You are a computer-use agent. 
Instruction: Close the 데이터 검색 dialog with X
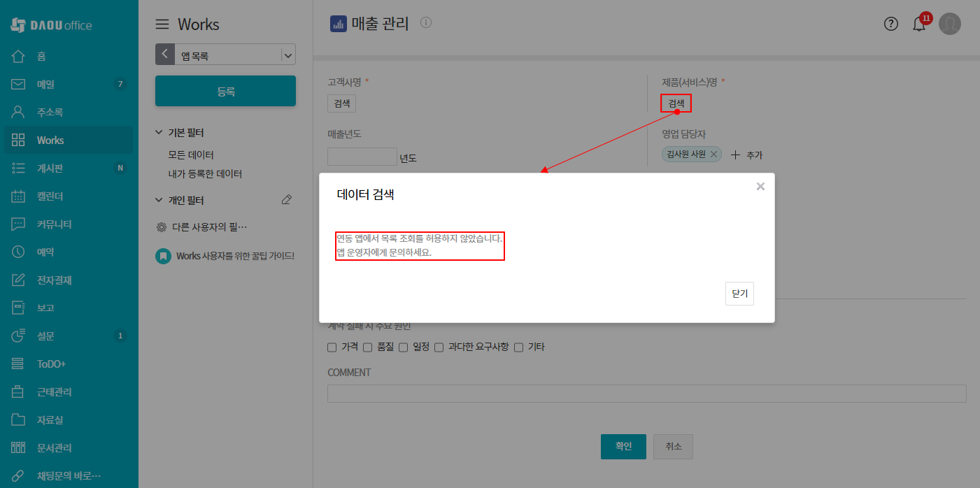[x=760, y=187]
